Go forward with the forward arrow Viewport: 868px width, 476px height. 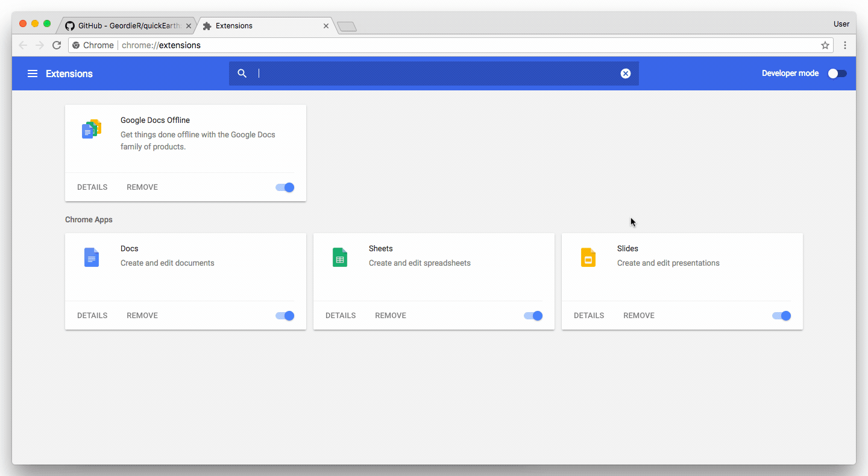coord(40,45)
